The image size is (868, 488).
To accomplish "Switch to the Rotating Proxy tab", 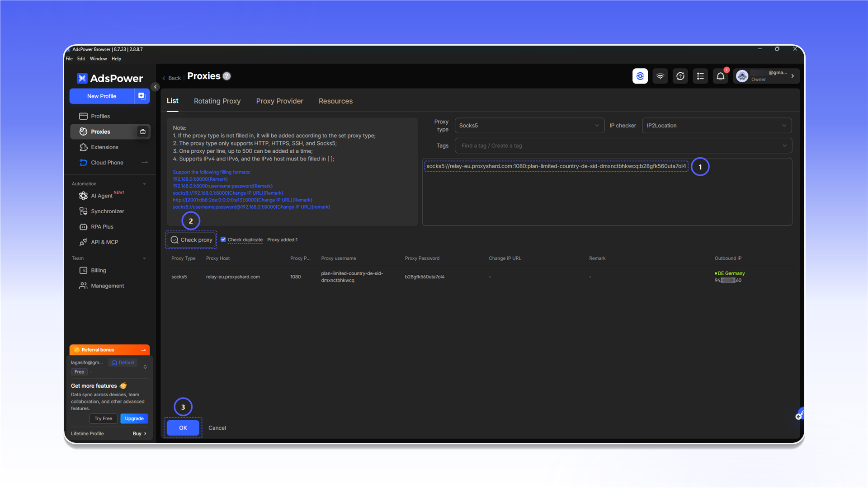I will tap(217, 101).
